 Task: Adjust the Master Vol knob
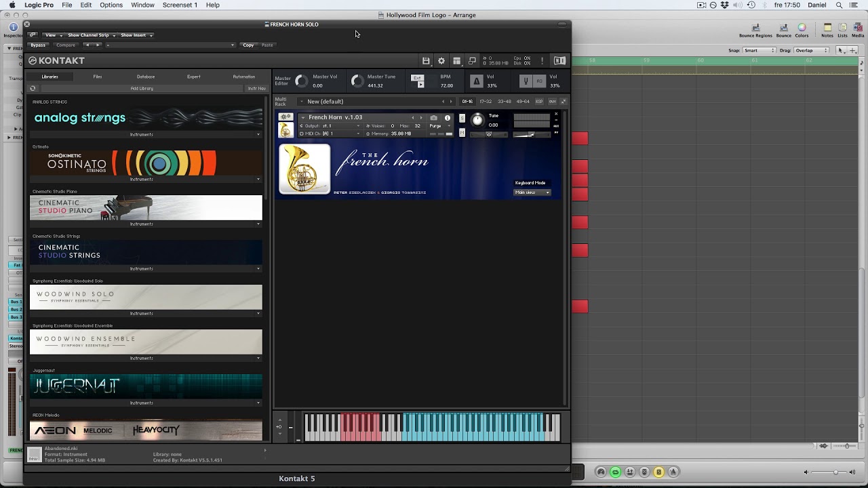(302, 81)
